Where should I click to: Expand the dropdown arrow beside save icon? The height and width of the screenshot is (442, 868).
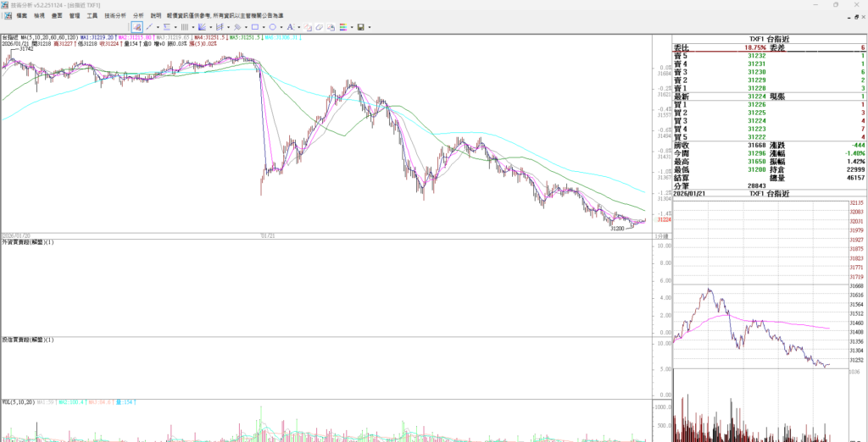point(370,27)
